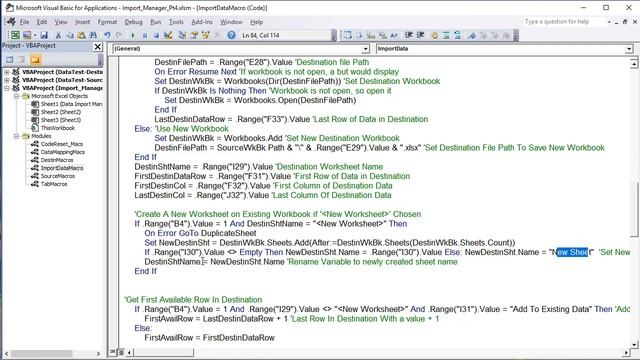Toggle a bookmark with the blue flag icon
The height and width of the screenshot is (360, 640).
tap(471, 35)
